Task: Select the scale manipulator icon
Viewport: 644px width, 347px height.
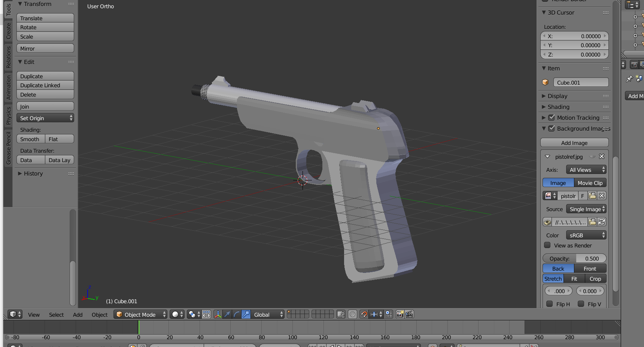Action: click(246, 314)
